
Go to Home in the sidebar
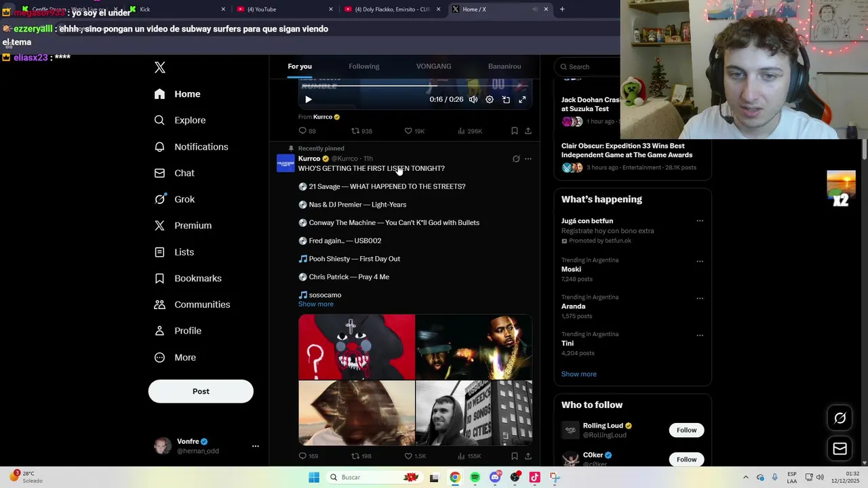point(177,94)
